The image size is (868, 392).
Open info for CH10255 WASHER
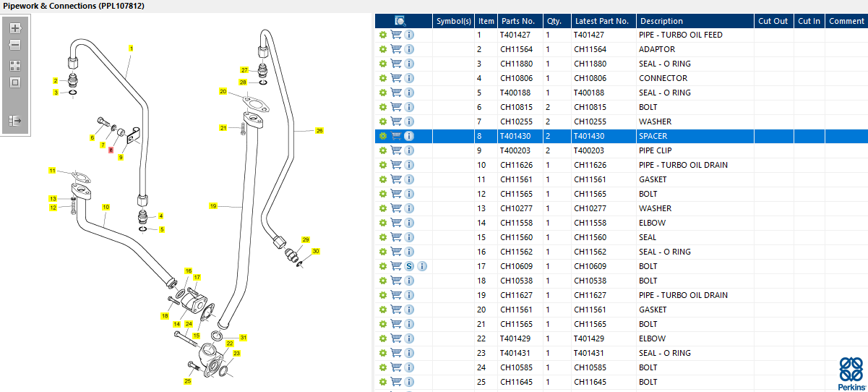[409, 122]
